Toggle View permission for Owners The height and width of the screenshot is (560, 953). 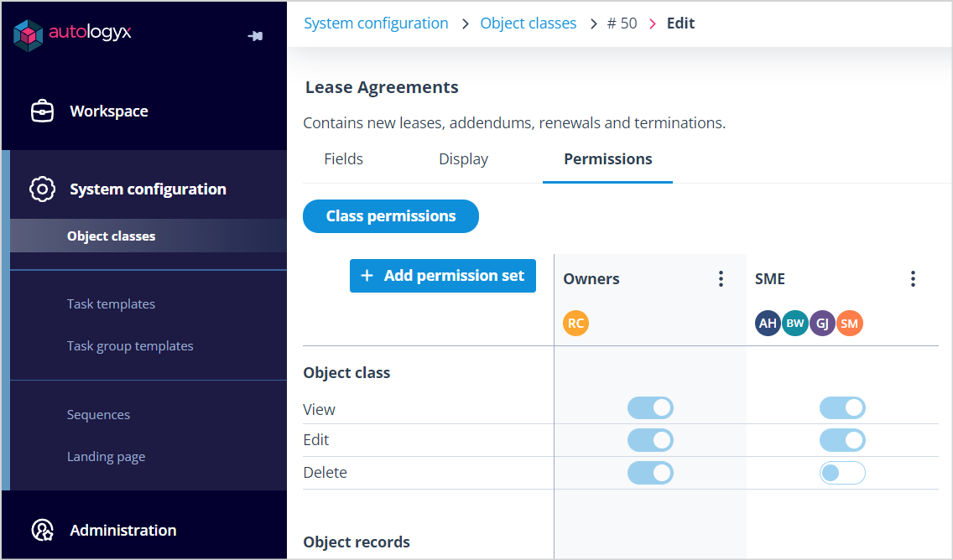(650, 408)
